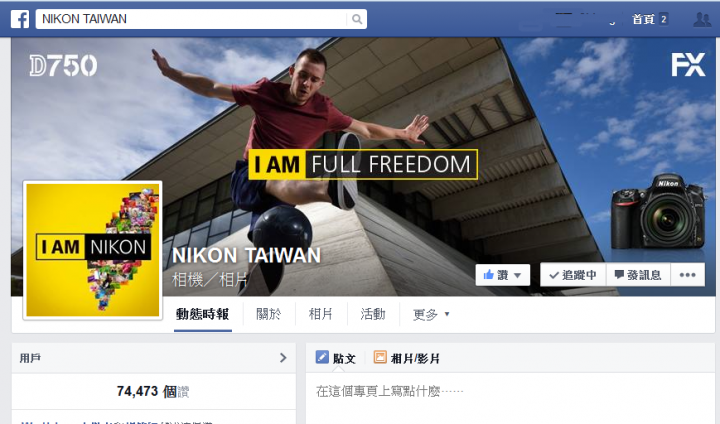This screenshot has height=424, width=720.
Task: Select the 貼文 pencil icon
Action: [x=322, y=357]
